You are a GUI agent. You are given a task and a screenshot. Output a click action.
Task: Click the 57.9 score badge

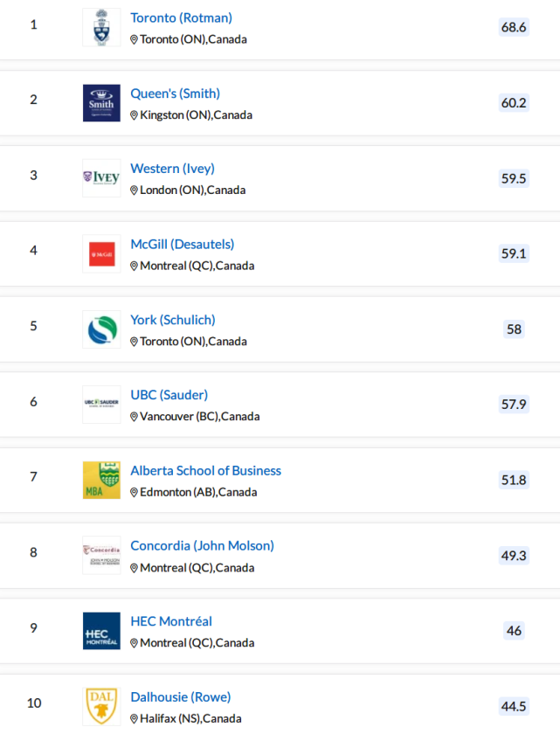pos(514,404)
